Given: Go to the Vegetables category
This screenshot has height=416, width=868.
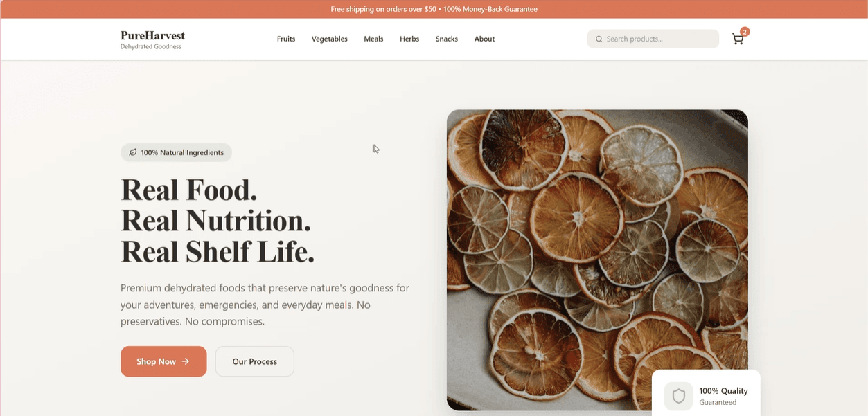Looking at the screenshot, I should 330,39.
